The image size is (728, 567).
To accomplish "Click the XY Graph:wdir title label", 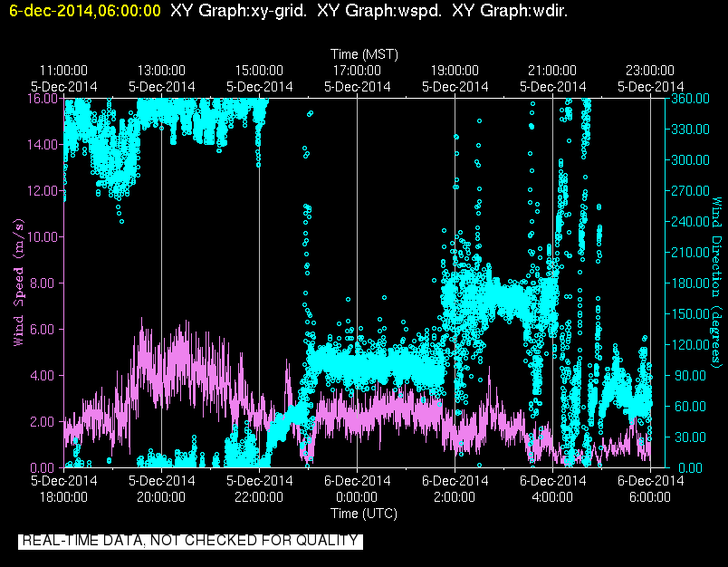I will pyautogui.click(x=510, y=10).
